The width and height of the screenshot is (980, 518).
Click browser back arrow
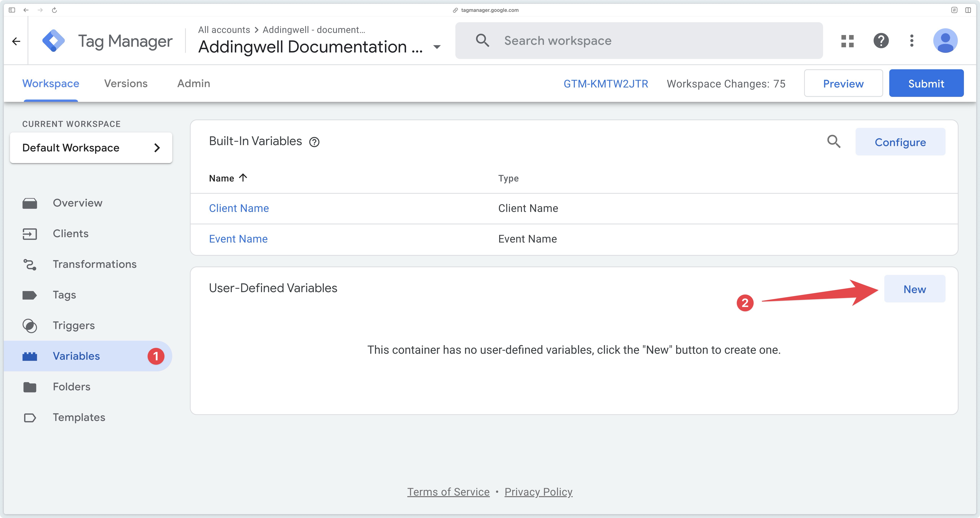[x=26, y=10]
